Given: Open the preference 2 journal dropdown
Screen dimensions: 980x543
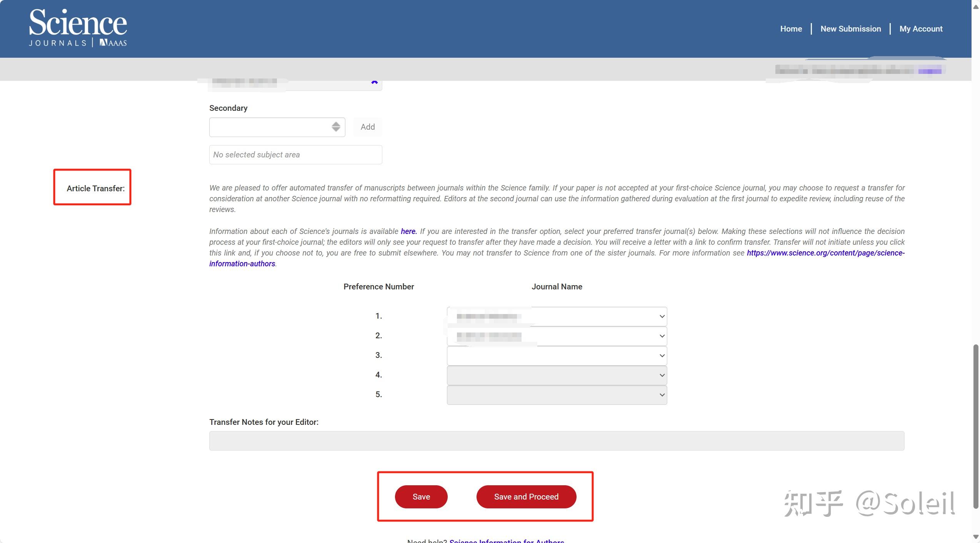Looking at the screenshot, I should click(557, 336).
